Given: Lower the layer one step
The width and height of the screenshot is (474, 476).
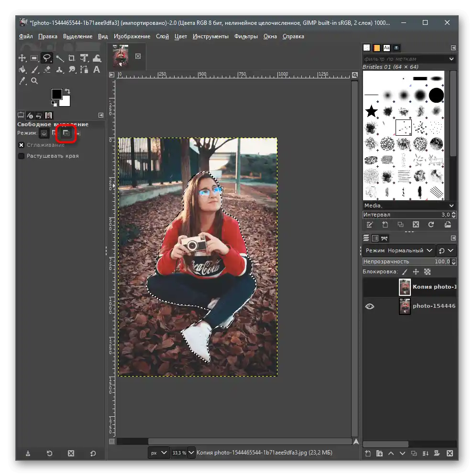Looking at the screenshot, I should click(x=403, y=453).
